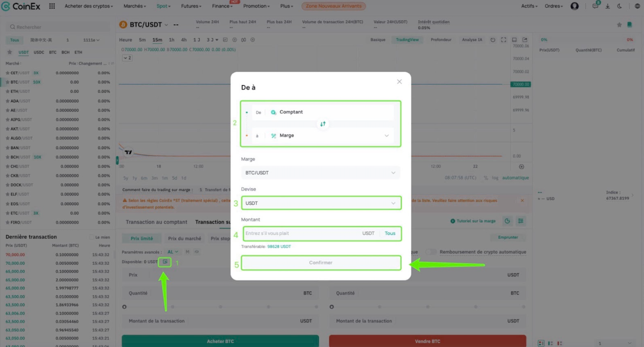The width and height of the screenshot is (644, 347).
Task: Click Zone Nouveaux Arrivants banner button
Action: point(333,6)
